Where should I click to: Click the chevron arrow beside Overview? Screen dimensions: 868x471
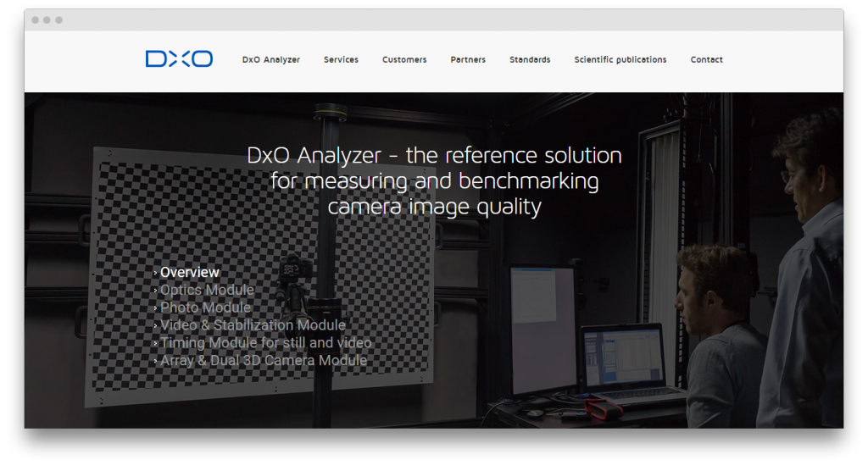click(x=156, y=274)
